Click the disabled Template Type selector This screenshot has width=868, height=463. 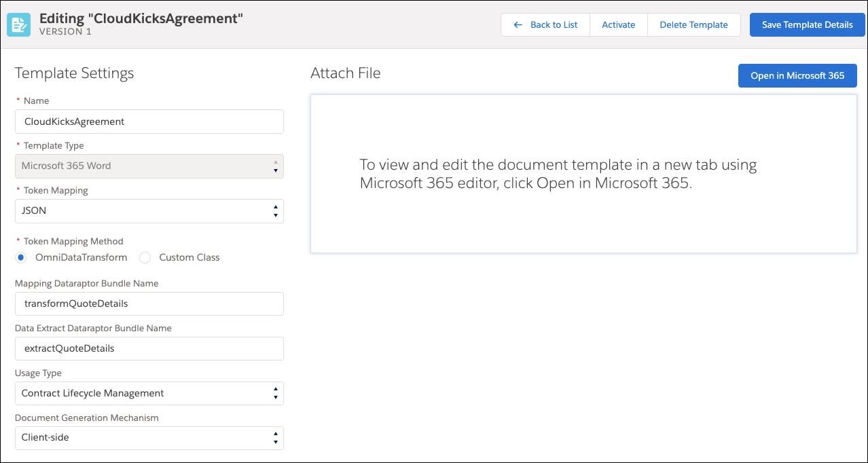pyautogui.click(x=136, y=166)
